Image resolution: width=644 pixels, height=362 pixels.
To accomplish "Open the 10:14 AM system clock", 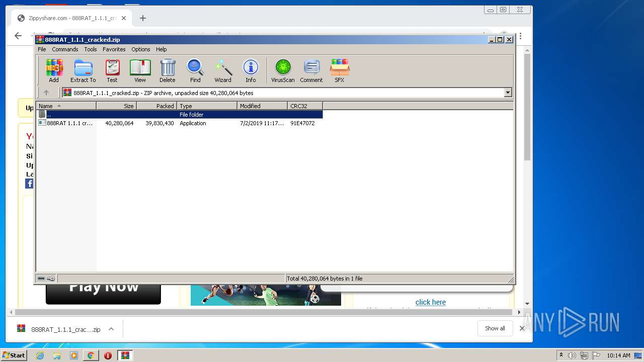I will [x=618, y=355].
